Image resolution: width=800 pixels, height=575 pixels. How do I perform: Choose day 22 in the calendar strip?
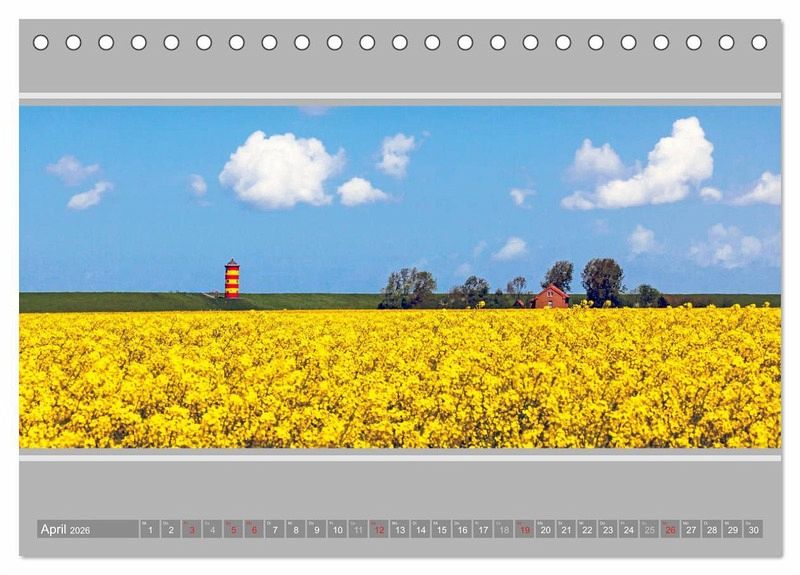pos(587,529)
